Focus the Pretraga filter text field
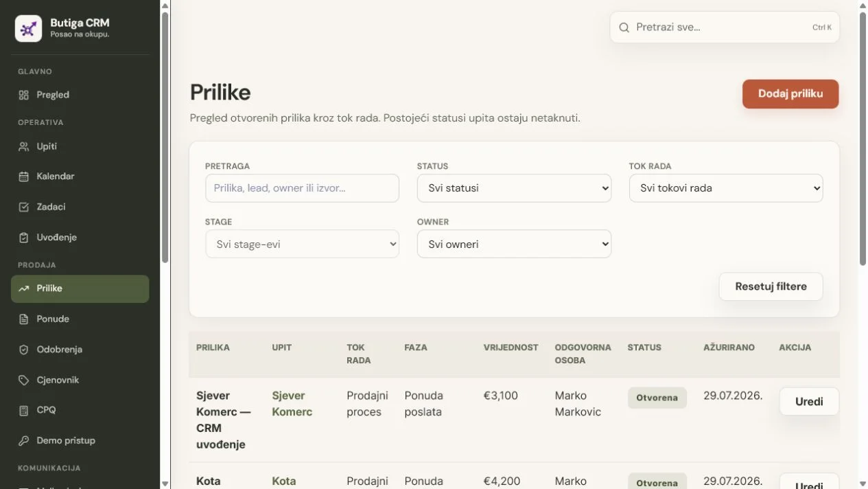Screen dimensions: 868x489 tap(302, 188)
